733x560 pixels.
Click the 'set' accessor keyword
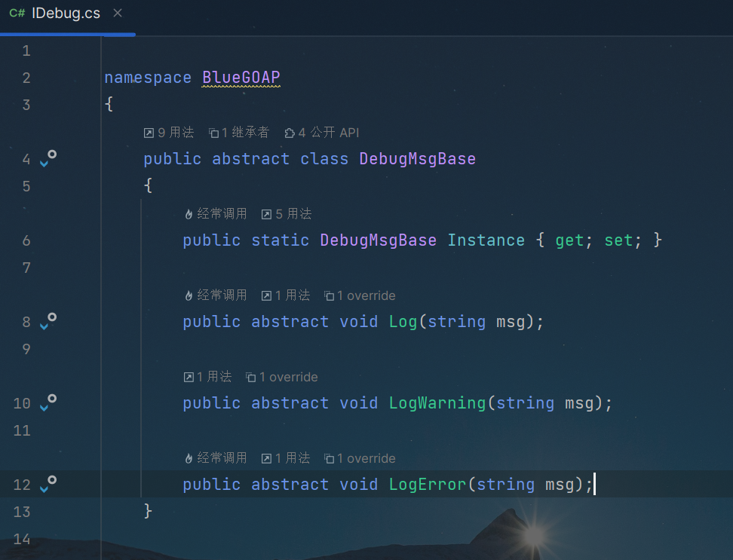618,240
